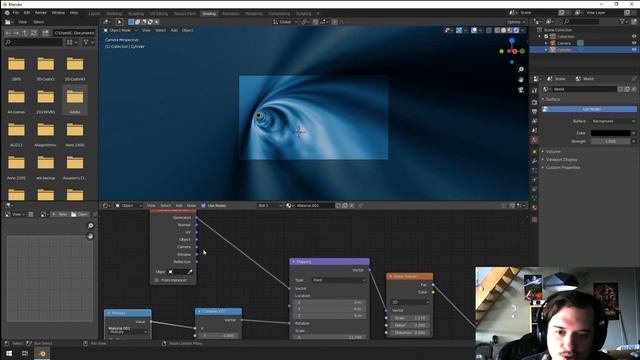Open Windows Task View
640x360 pixels.
pos(25,353)
